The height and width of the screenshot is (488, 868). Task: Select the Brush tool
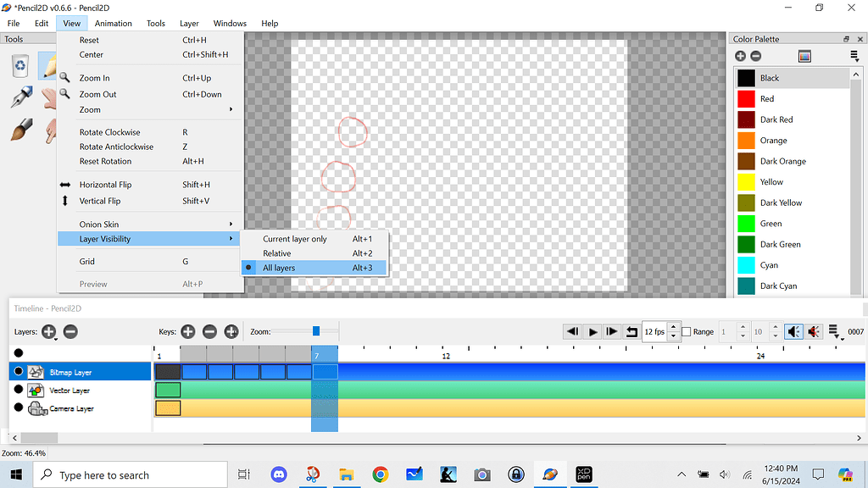point(21,130)
